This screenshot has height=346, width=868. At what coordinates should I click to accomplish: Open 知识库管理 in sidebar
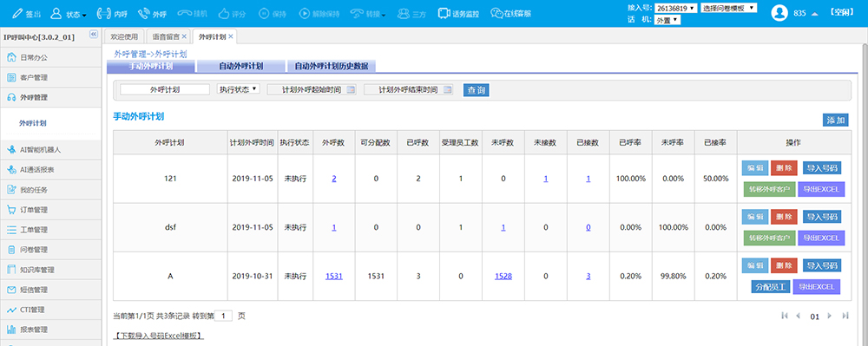(x=50, y=270)
